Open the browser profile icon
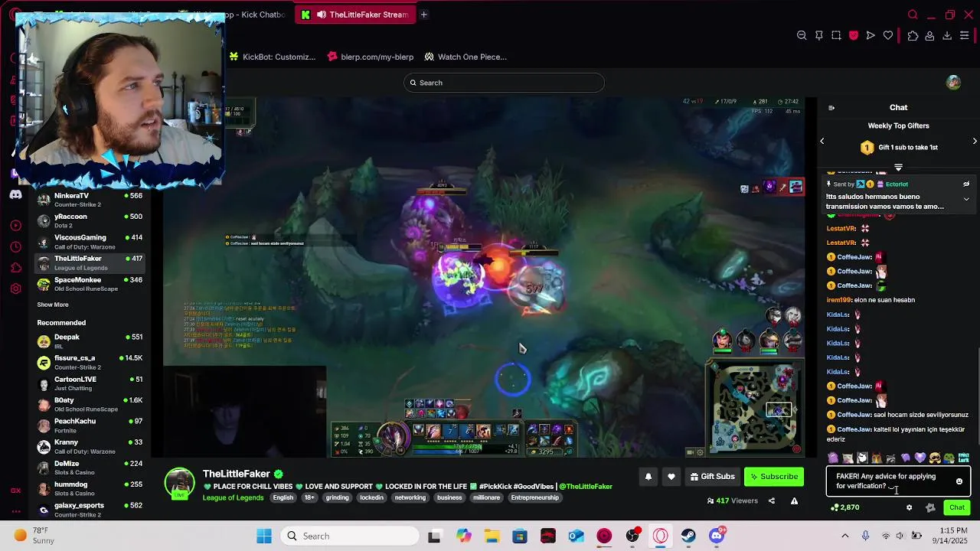Image resolution: width=980 pixels, height=551 pixels. [x=929, y=35]
